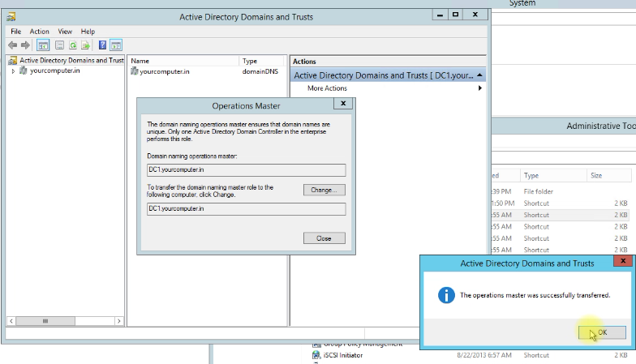
Task: Click the blue information icon in message box
Action: pos(446,295)
